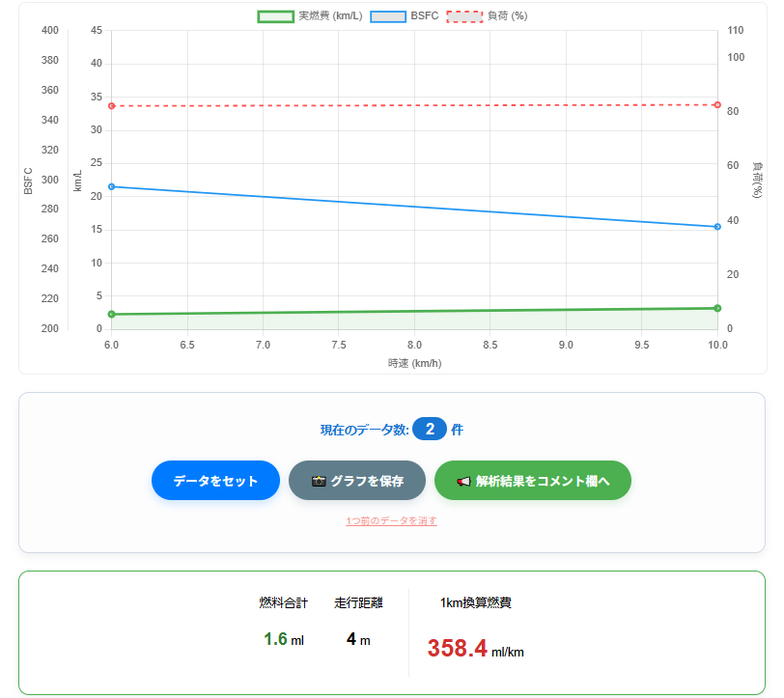Pick the green 実燃費 point at 6.0 km/h
Screen dimensions: 784x698
pos(111,314)
